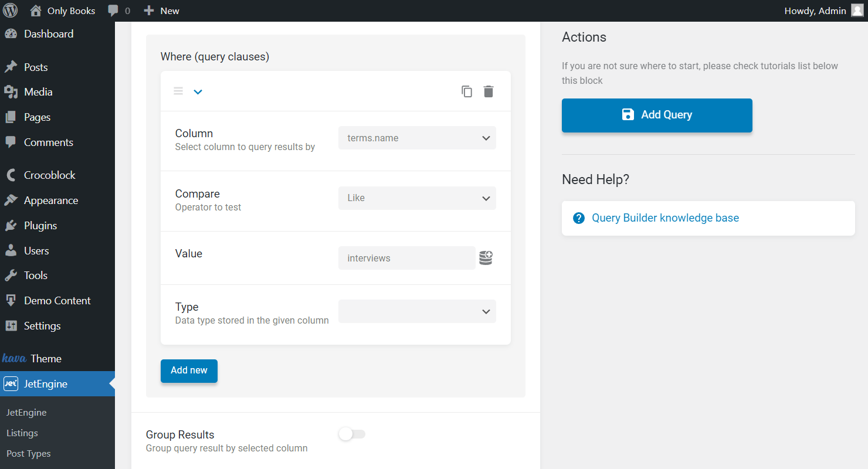The image size is (868, 469).
Task: Click the Only Books site name link
Action: (x=72, y=11)
